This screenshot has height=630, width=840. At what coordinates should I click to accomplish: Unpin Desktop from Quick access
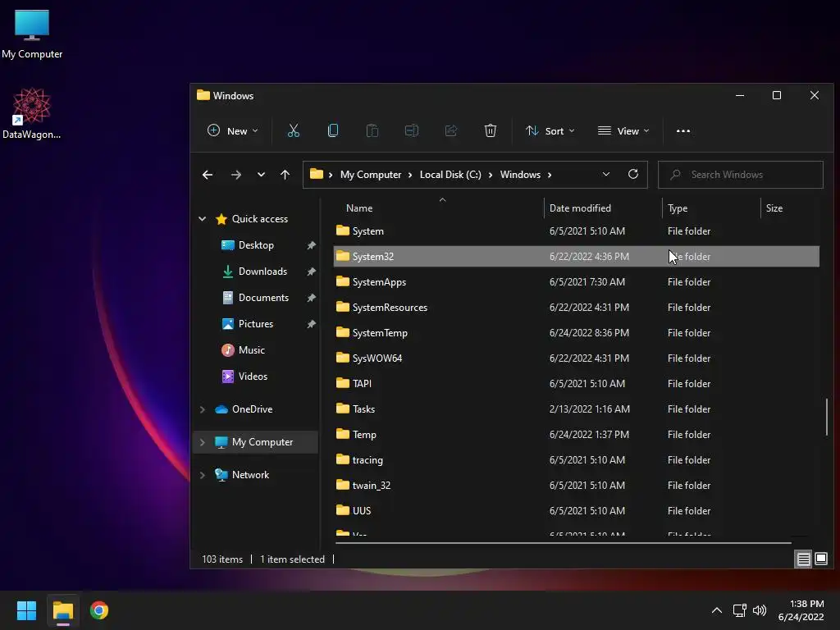click(311, 245)
